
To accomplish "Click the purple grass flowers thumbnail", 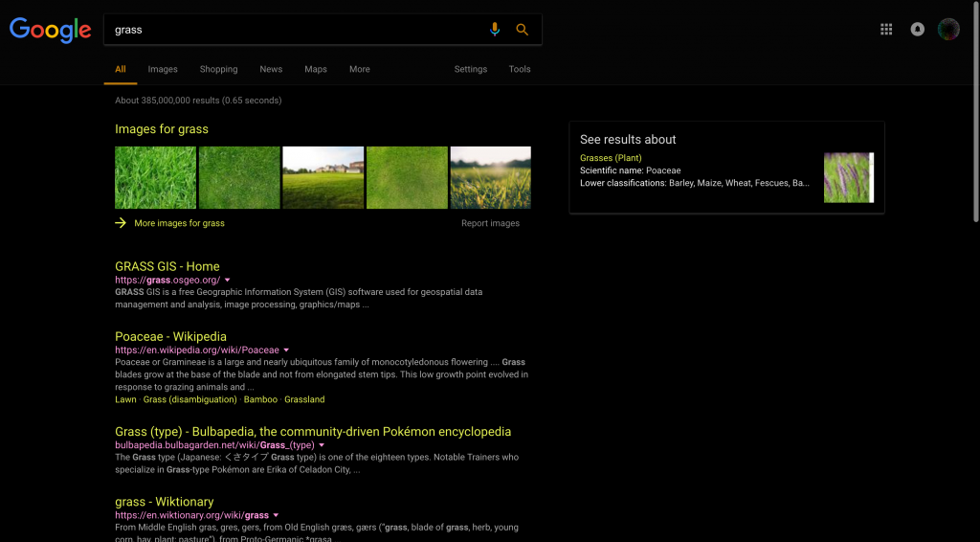I will pyautogui.click(x=849, y=177).
